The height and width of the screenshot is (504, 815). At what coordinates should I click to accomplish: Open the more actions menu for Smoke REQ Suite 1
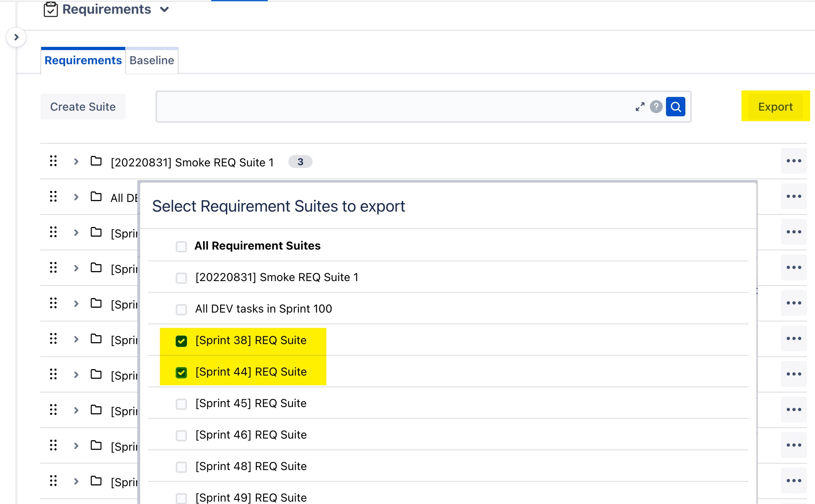pyautogui.click(x=794, y=161)
